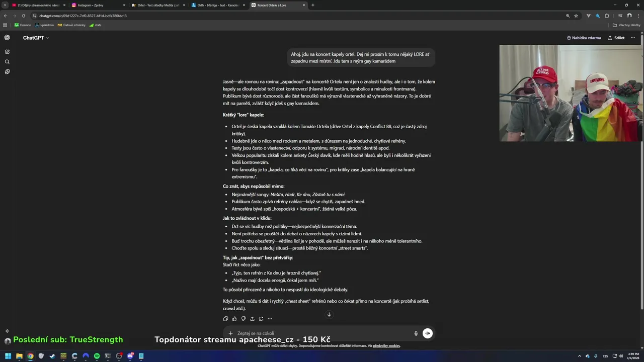Open the vpsAdmin bookmark
644x362 pixels.
[44, 25]
